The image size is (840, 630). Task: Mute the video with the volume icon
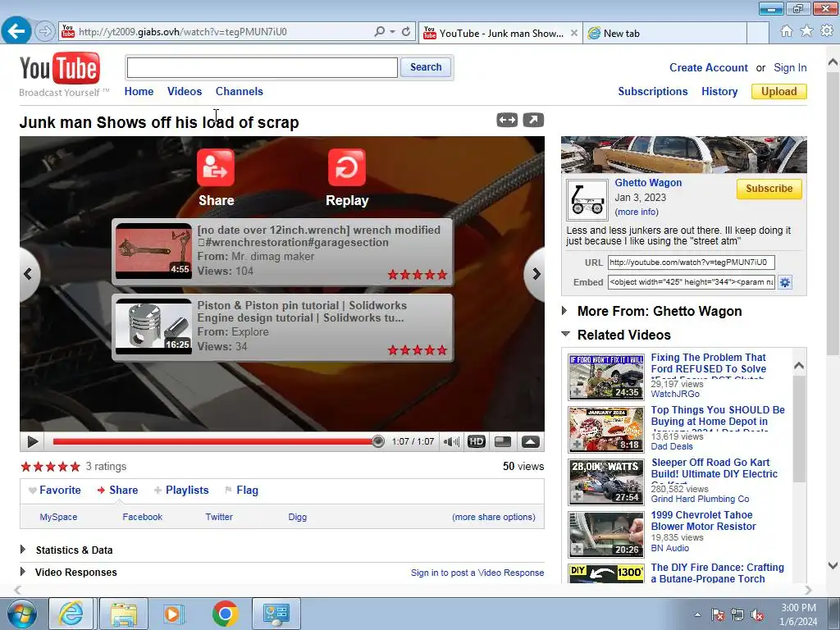point(451,441)
